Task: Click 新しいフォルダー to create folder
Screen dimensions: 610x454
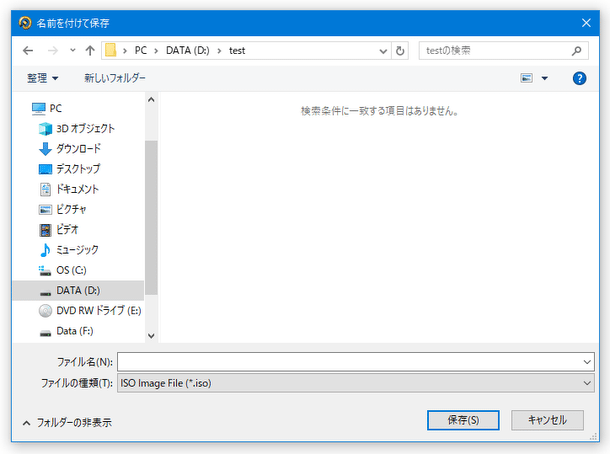Action: [115, 78]
